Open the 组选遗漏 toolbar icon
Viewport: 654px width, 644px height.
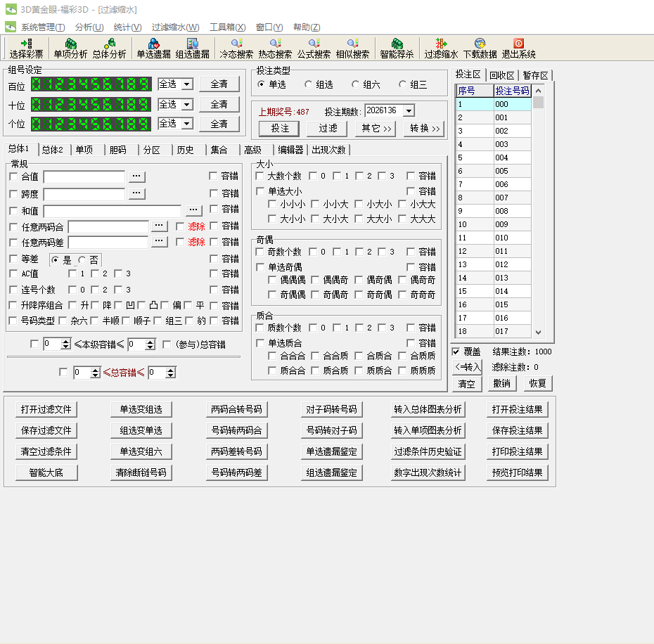[192, 49]
